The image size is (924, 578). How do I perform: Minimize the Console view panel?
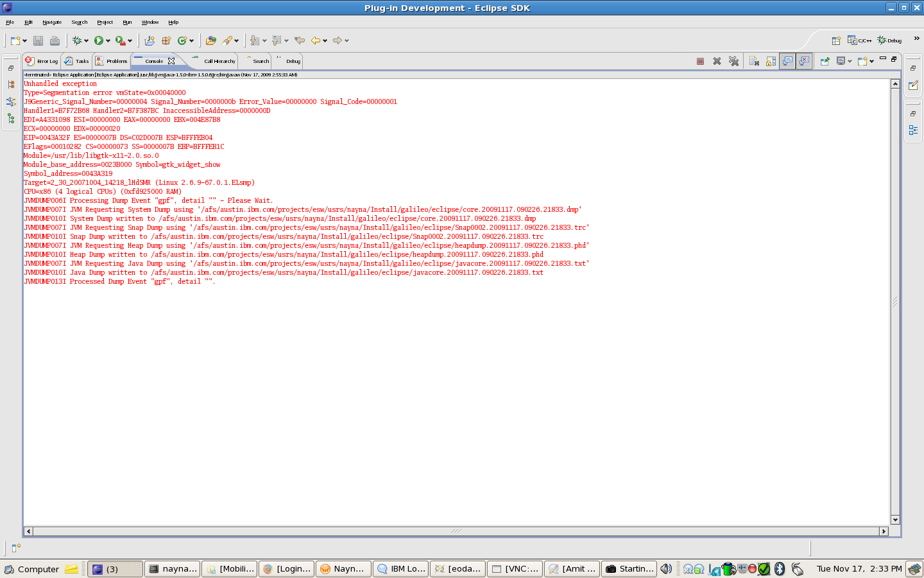883,58
